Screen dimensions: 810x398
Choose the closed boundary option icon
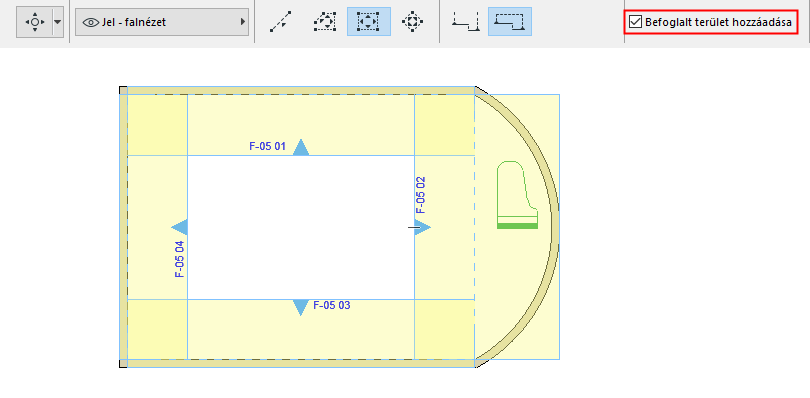pos(510,22)
